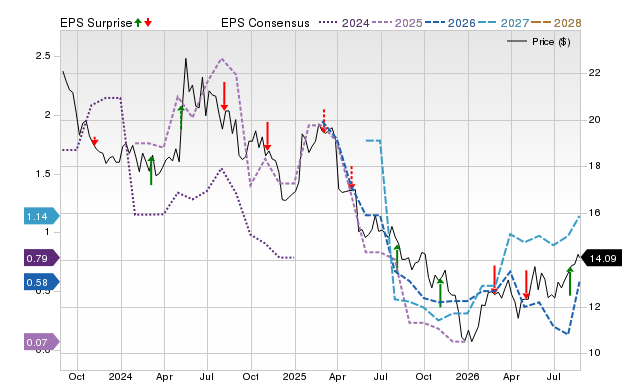Viewport: 640px width, 382px height.
Task: Click the dotted red arrow in May 2025
Action: click(x=351, y=178)
